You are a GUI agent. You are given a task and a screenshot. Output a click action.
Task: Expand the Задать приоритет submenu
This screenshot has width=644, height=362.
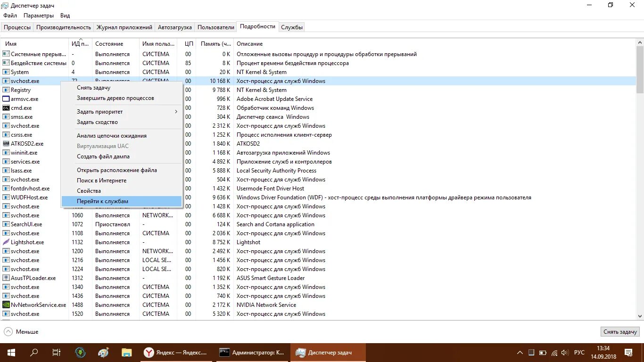pyautogui.click(x=122, y=112)
